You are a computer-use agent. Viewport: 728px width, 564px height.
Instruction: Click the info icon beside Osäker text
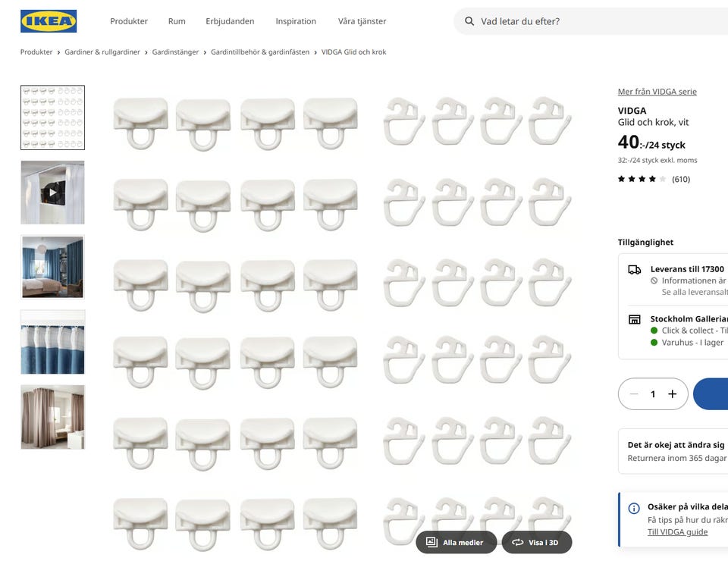[x=634, y=509]
